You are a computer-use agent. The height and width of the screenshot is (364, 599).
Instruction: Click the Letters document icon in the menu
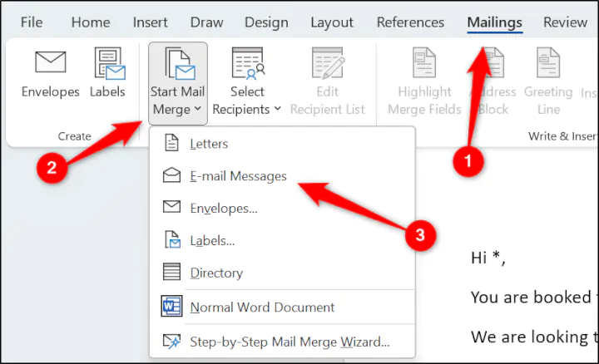171,143
